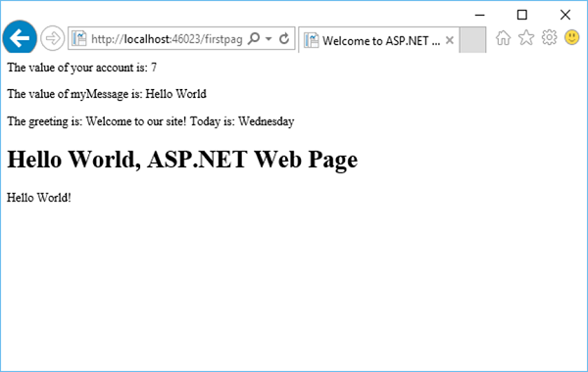This screenshot has width=588, height=372.
Task: Minimize the browser window
Action: [x=479, y=15]
